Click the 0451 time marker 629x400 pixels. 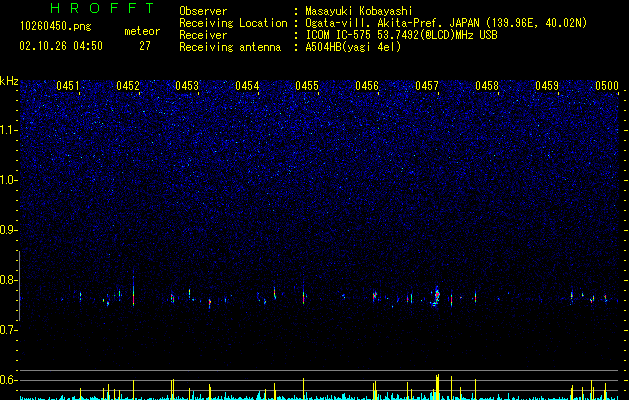click(x=68, y=86)
